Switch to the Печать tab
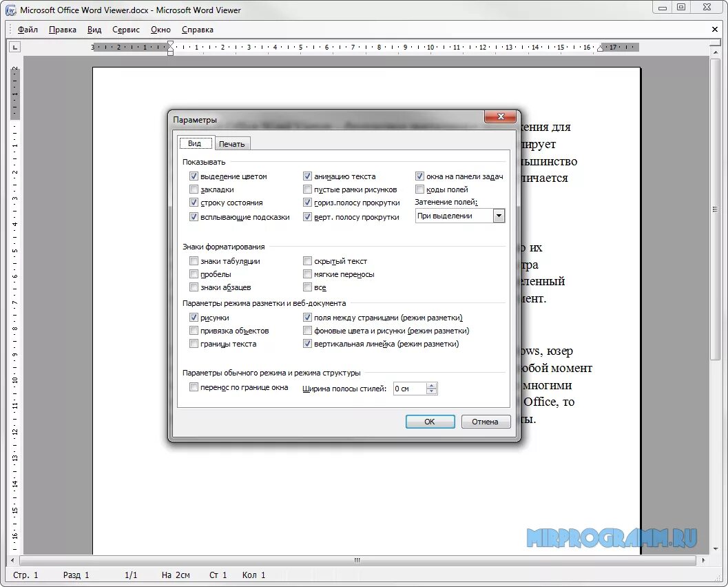This screenshot has height=587, width=728. click(x=231, y=144)
